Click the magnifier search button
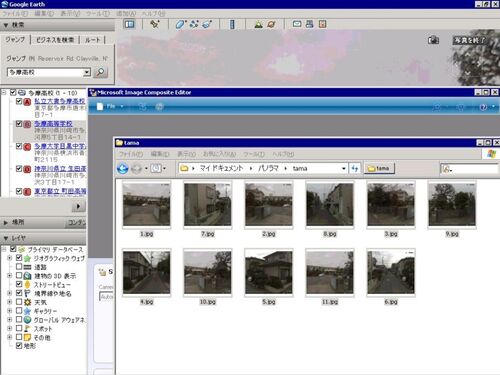 100,72
